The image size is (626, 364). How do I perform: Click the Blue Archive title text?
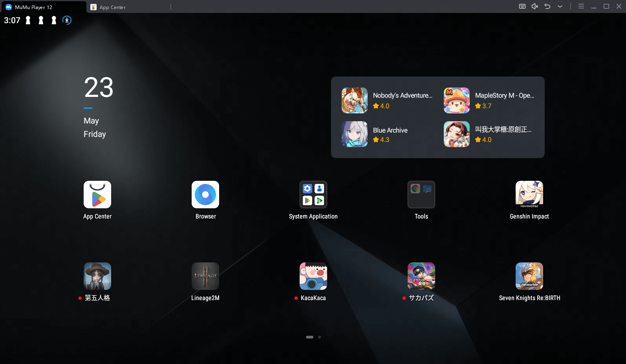point(390,130)
